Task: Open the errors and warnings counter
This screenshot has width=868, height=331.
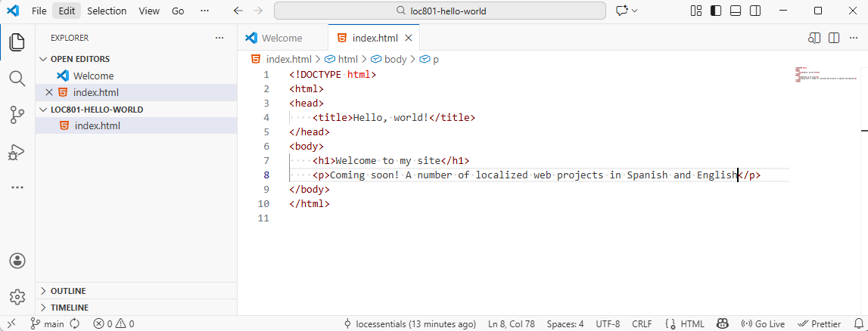Action: (x=114, y=323)
